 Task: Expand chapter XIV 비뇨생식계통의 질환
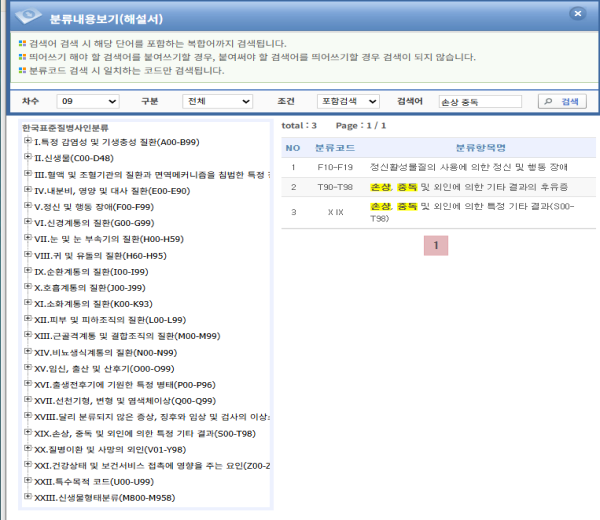pos(28,352)
